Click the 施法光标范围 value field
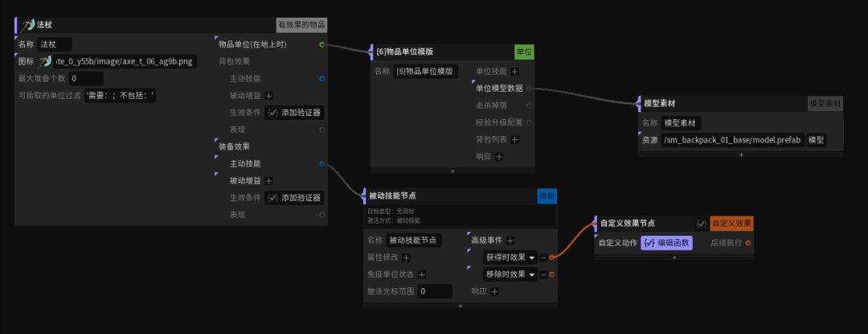 pos(435,291)
